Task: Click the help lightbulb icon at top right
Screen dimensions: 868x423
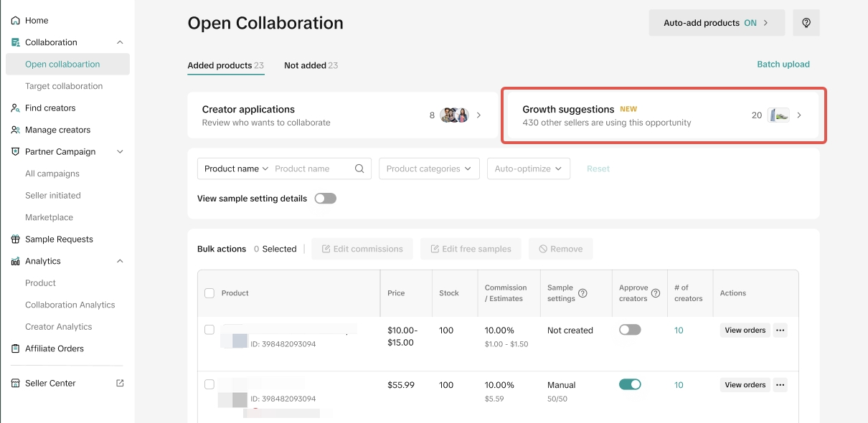Action: 806,23
